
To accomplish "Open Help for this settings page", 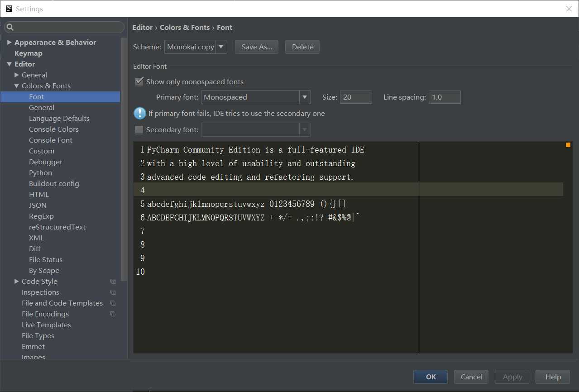I will (553, 377).
